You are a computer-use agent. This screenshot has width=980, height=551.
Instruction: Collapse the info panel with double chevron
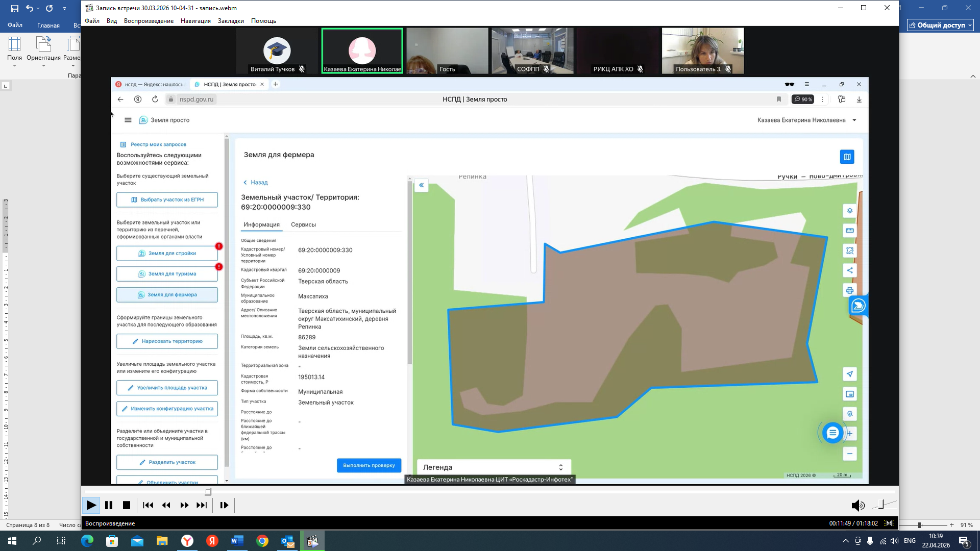(421, 185)
